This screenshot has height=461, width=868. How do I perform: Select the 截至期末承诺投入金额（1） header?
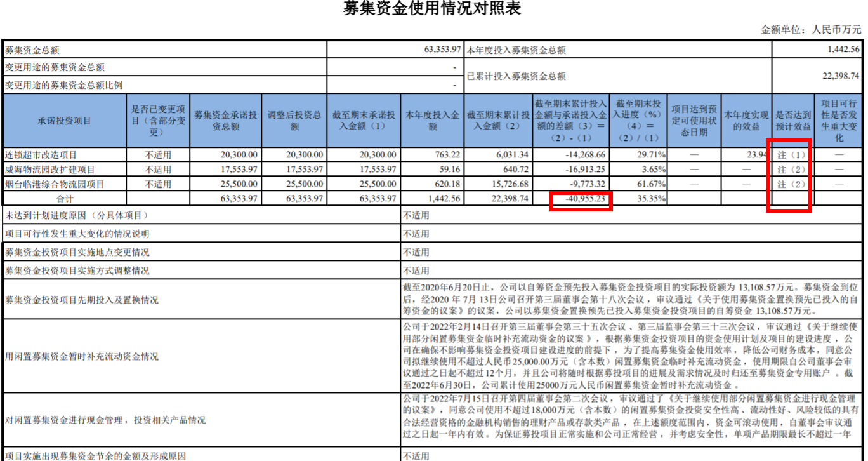coord(364,121)
